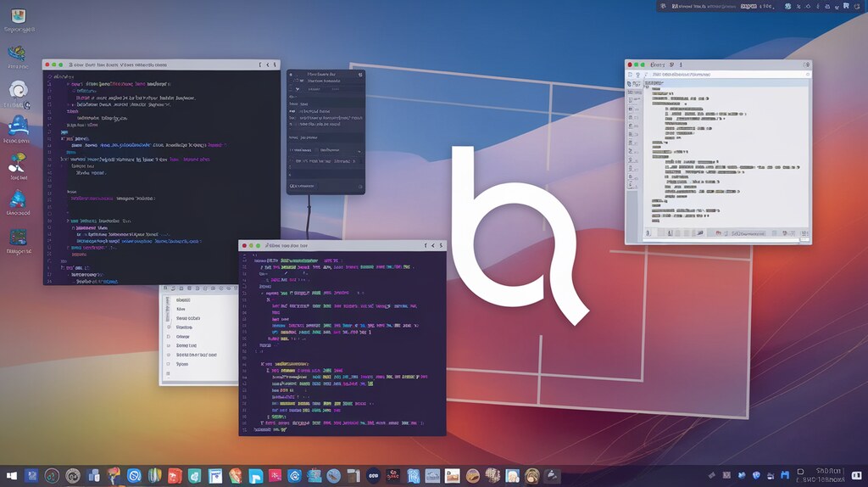Viewport: 868px width, 487px height.
Task: Click the blue M icon in system tray
Action: pyautogui.click(x=784, y=475)
